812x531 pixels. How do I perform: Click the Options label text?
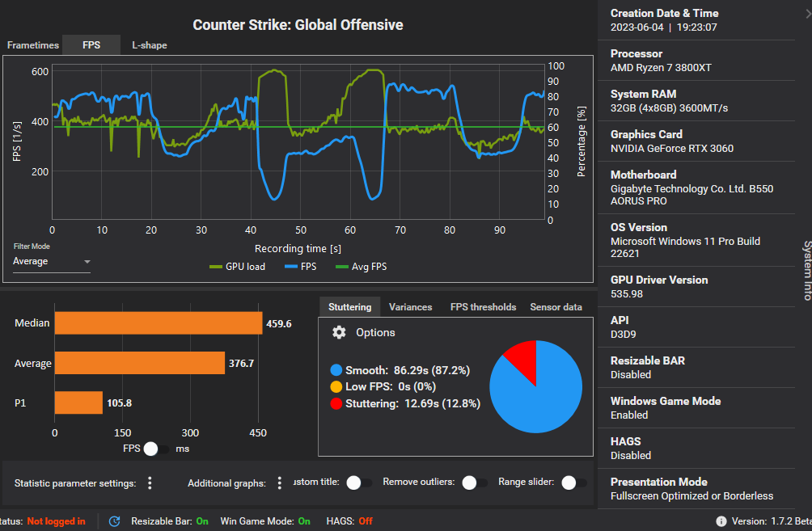pos(375,332)
